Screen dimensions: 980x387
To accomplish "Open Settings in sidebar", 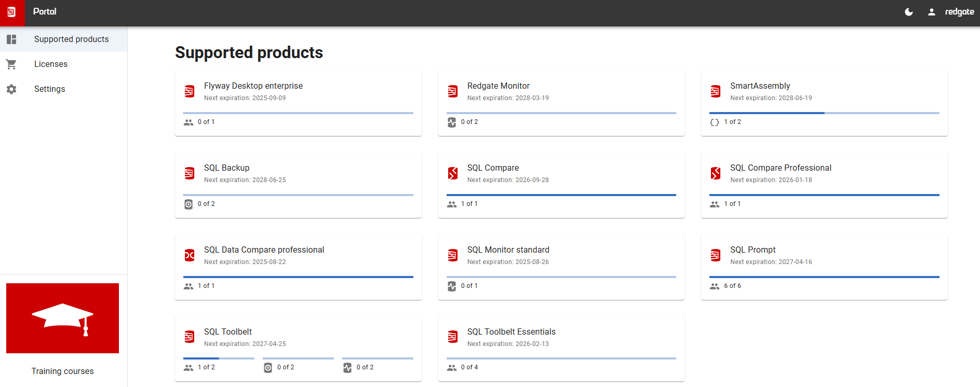I will pyautogui.click(x=63, y=89).
